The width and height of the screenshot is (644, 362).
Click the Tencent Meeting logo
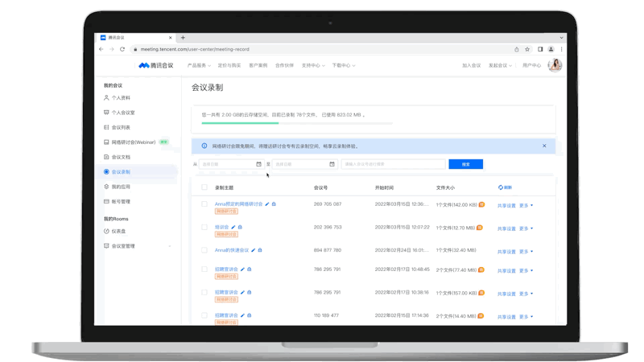click(156, 65)
